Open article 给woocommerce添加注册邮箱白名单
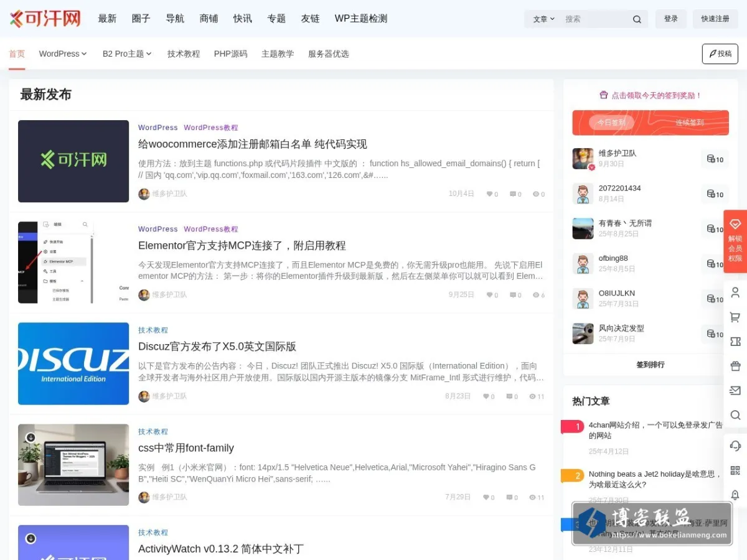Image resolution: width=747 pixels, height=560 pixels. (x=253, y=144)
